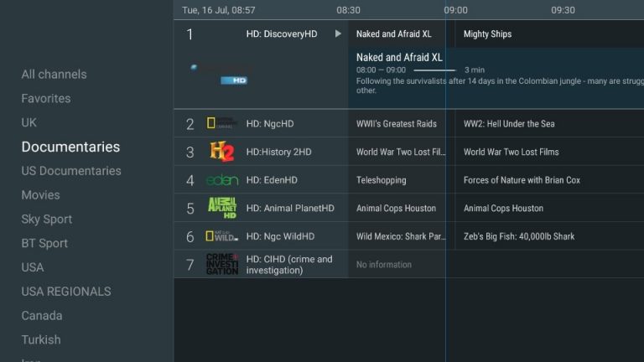Select the Canada channel group
The width and height of the screenshot is (644, 362).
pos(42,316)
